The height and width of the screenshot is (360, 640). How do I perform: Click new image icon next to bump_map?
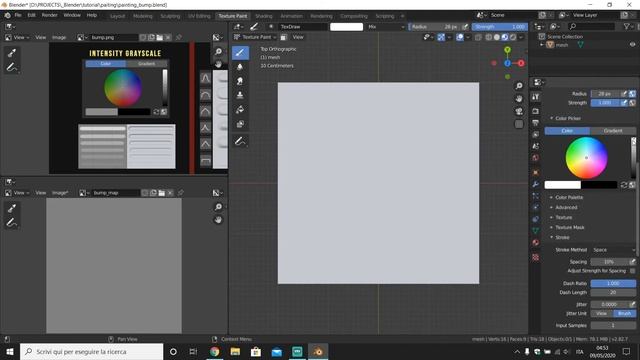[153, 193]
